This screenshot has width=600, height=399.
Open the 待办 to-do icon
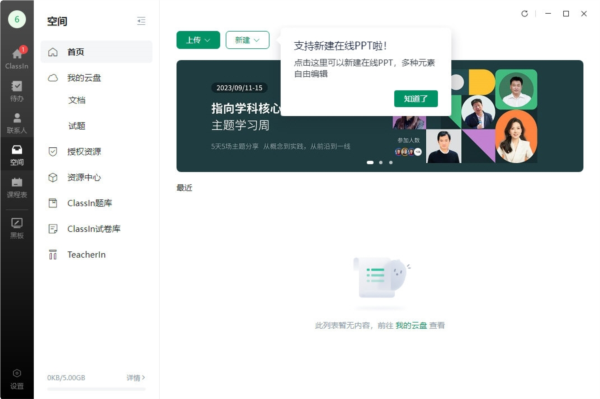[17, 91]
